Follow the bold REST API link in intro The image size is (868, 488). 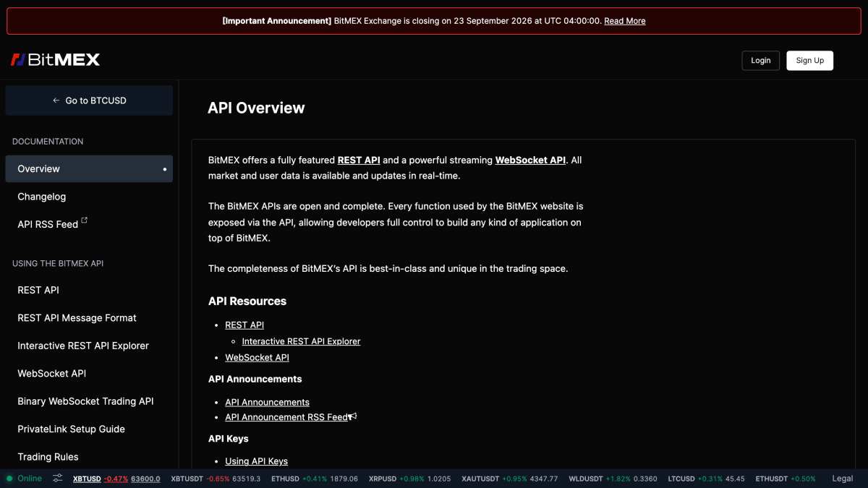coord(359,160)
